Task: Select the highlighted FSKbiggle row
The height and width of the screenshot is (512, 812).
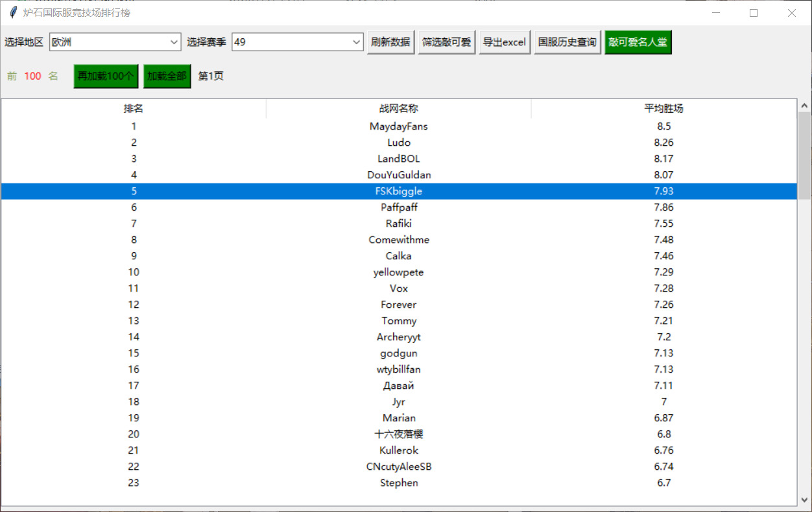Action: point(399,191)
